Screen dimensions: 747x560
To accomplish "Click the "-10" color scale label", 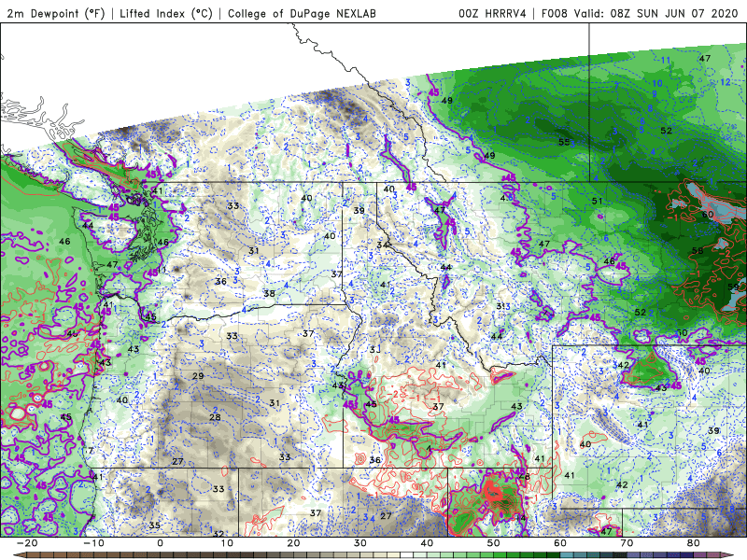I will (x=93, y=543).
